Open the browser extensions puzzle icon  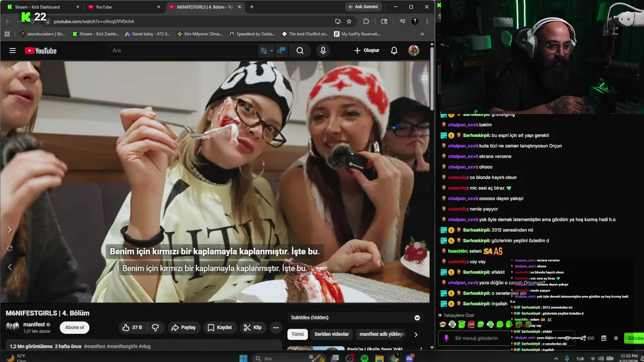[x=366, y=21]
